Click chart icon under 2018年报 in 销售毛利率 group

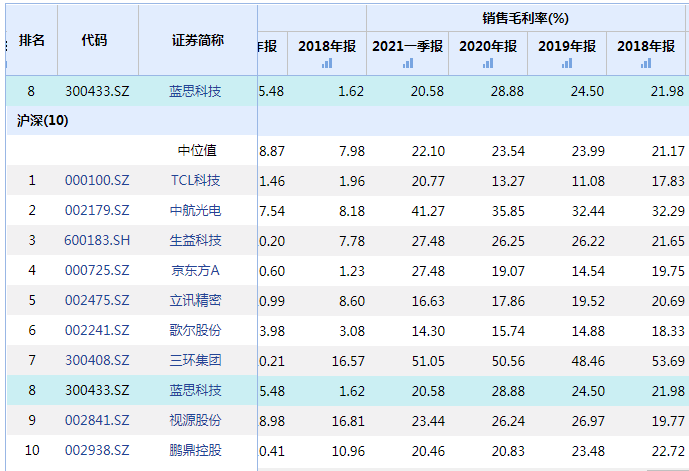[x=646, y=63]
